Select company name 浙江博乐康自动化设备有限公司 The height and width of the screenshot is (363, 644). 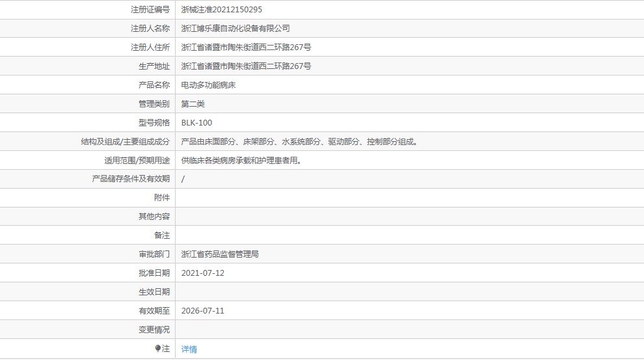(235, 29)
